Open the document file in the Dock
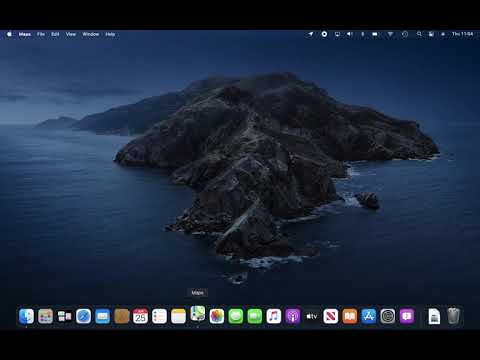 pyautogui.click(x=434, y=316)
